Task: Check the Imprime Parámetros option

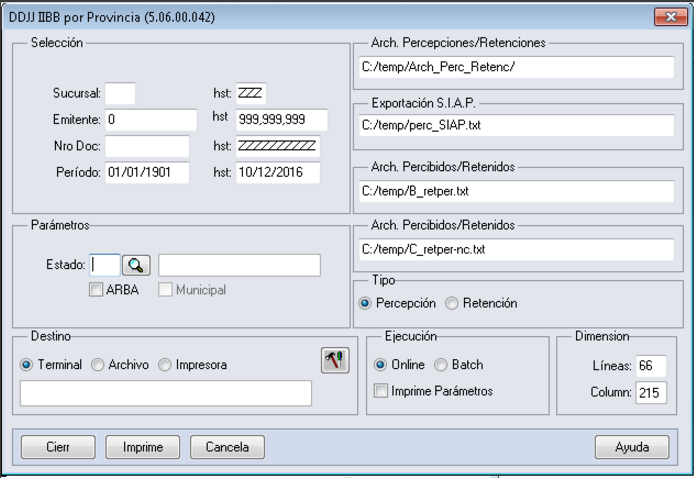Action: coord(381,391)
